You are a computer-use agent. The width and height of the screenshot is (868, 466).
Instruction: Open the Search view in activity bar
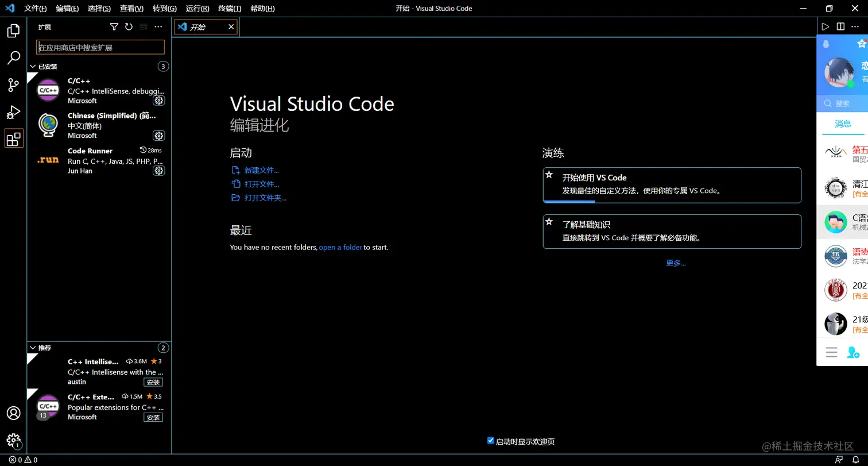click(x=13, y=57)
